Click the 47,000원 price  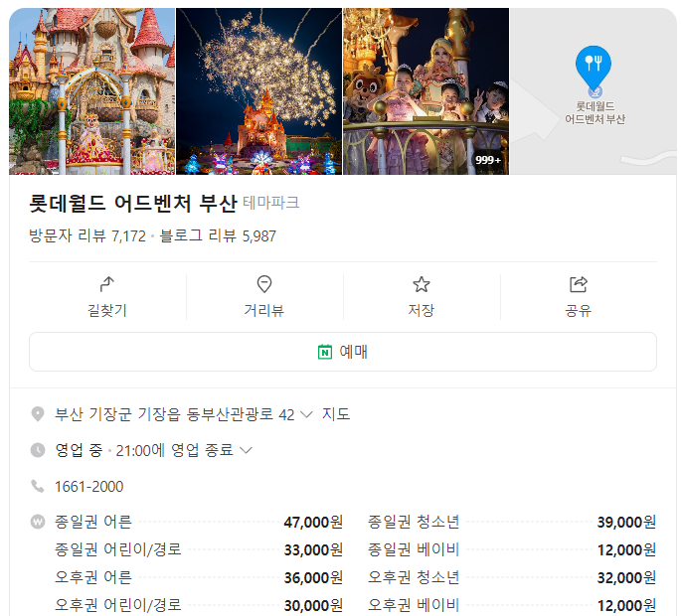[x=313, y=523]
